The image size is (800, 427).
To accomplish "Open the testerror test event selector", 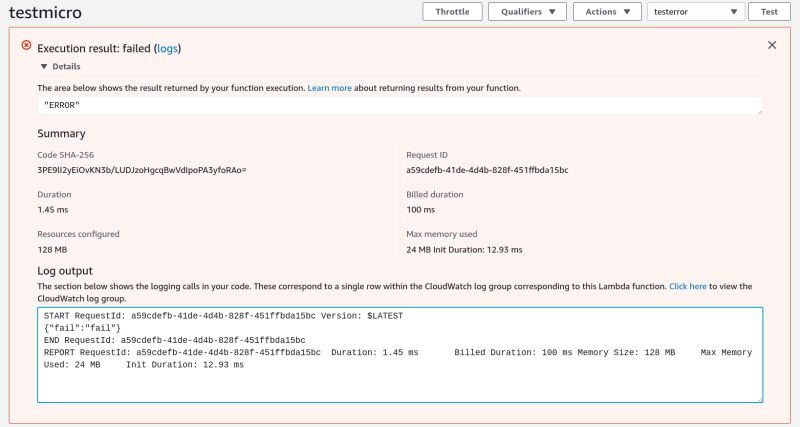I will [x=696, y=12].
